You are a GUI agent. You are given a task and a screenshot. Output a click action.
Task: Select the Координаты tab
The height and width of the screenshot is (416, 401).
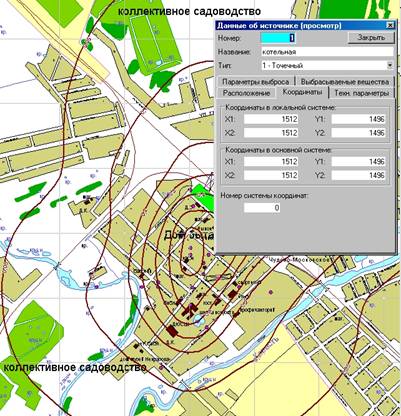[x=302, y=92]
